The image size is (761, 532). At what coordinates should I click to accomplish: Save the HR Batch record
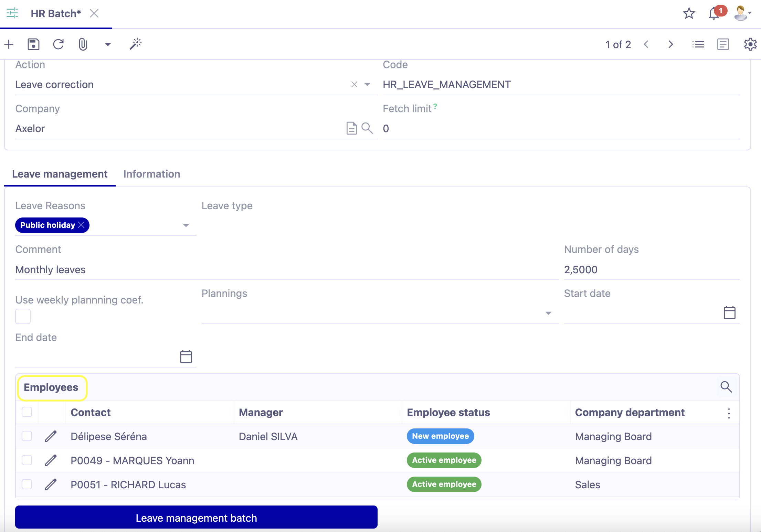[x=33, y=44]
